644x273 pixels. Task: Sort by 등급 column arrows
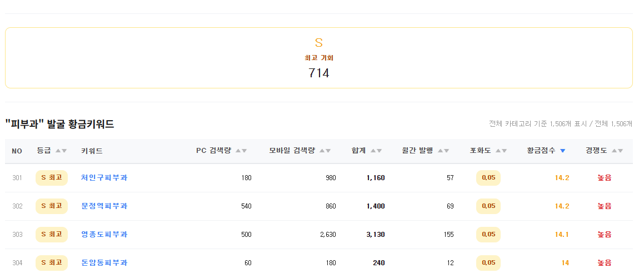tap(61, 151)
